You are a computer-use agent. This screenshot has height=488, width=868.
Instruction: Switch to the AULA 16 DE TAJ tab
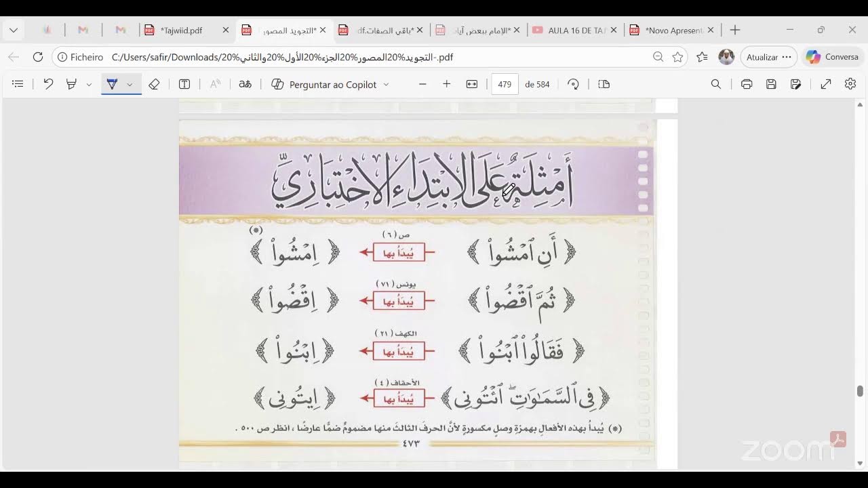[575, 30]
